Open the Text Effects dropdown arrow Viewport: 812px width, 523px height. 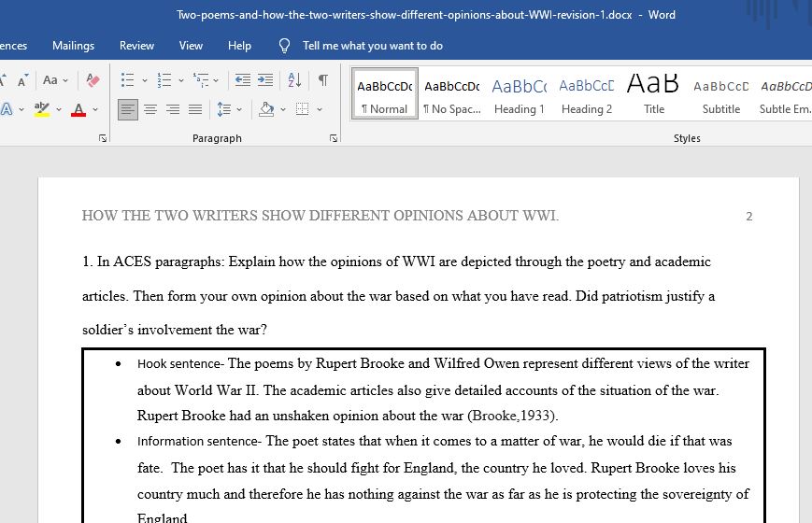21,109
